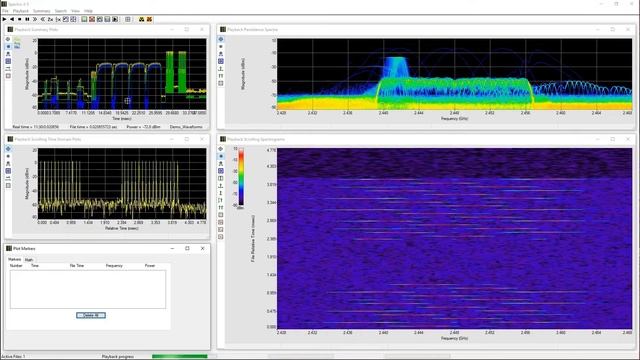Click dot tool in Persistence Spectra sidebar

click(x=221, y=47)
